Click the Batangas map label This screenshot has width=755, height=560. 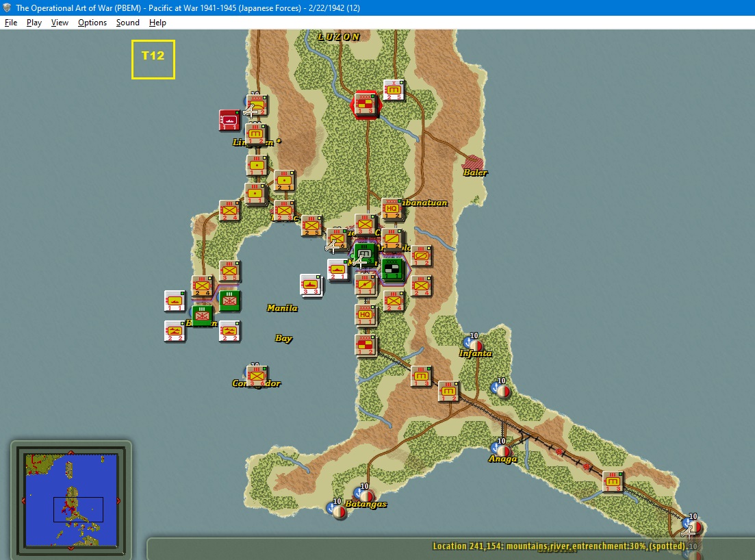pyautogui.click(x=366, y=504)
